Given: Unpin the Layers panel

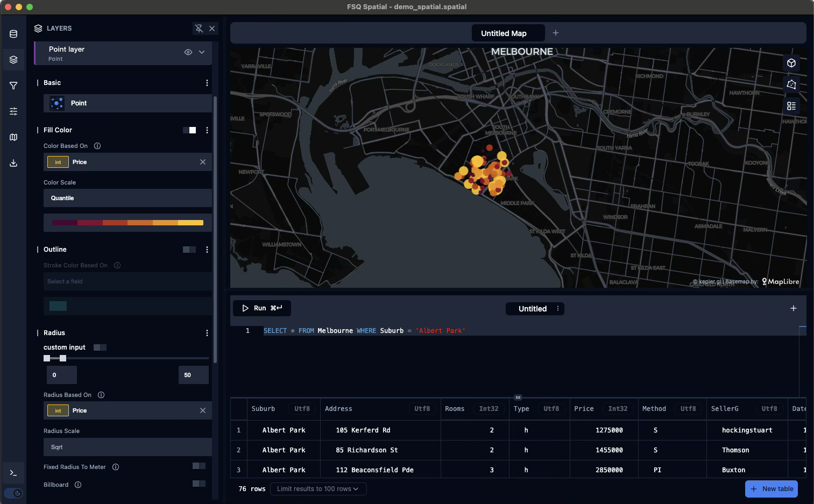Looking at the screenshot, I should click(x=199, y=29).
